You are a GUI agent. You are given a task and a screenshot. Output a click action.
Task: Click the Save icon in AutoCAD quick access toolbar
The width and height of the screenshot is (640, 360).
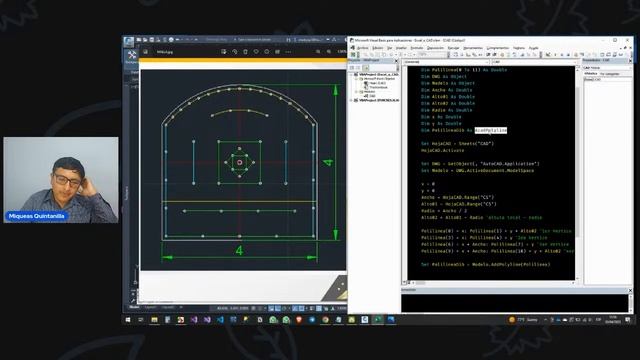tap(151, 40)
